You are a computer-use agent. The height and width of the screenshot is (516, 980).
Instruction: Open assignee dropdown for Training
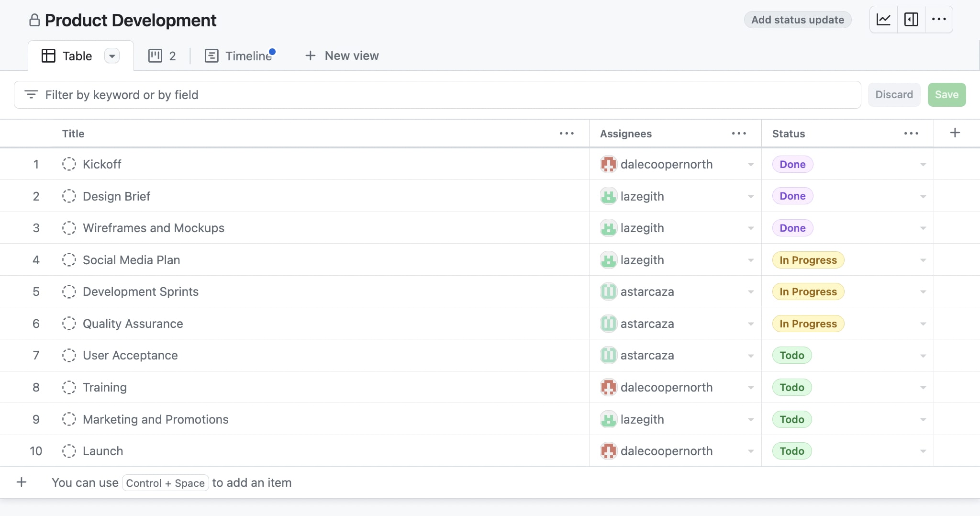coord(751,388)
